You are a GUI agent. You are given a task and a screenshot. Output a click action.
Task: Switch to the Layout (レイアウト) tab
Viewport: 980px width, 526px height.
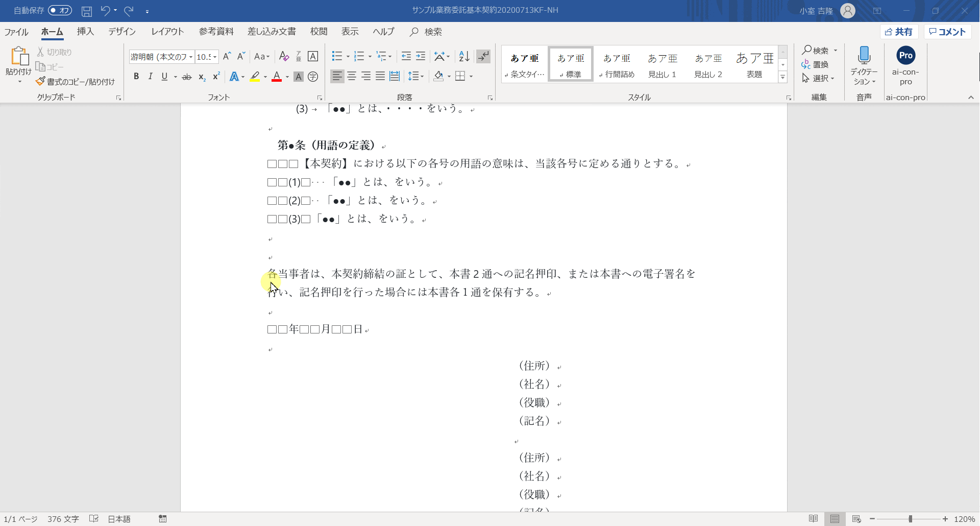(x=167, y=32)
